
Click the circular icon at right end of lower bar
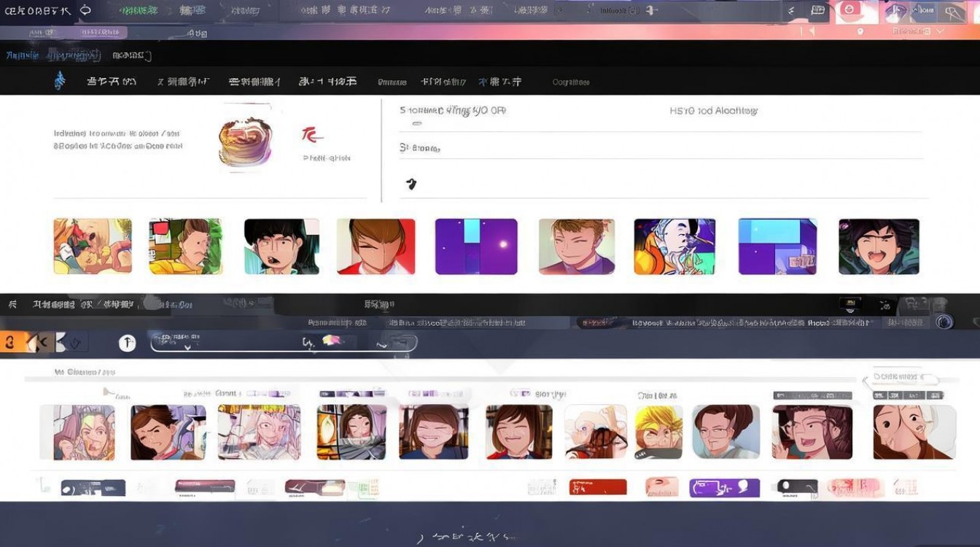click(x=945, y=322)
